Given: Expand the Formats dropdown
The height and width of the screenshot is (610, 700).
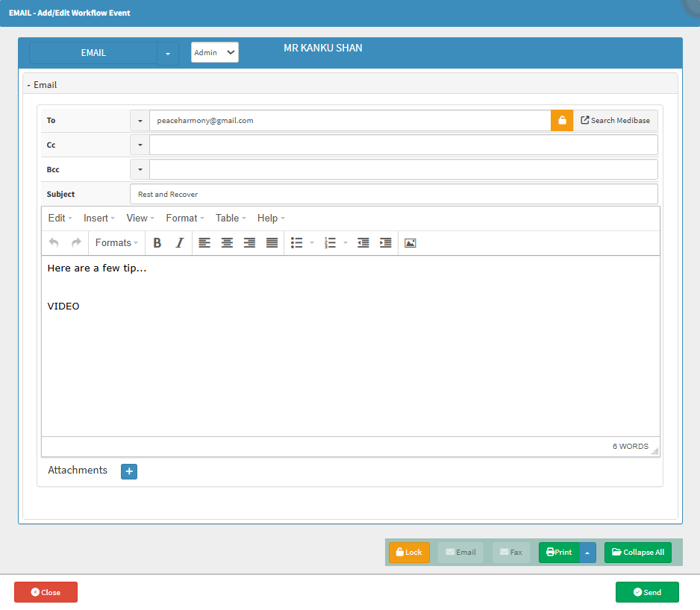Looking at the screenshot, I should click(116, 243).
